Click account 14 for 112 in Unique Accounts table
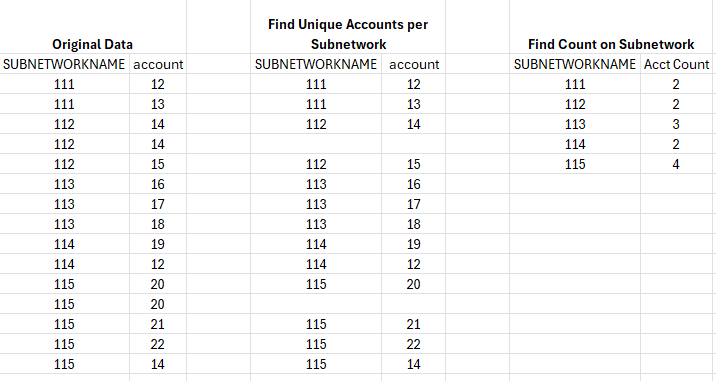716x381 pixels. [414, 125]
